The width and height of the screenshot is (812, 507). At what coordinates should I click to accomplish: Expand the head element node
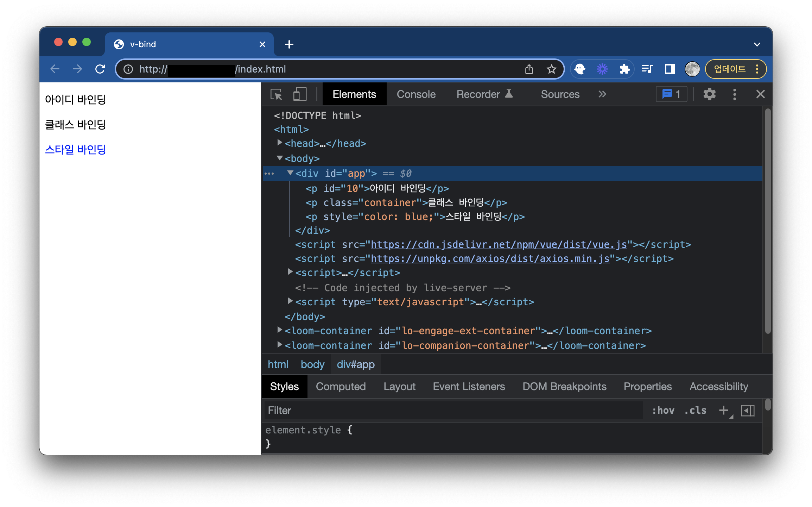pos(280,143)
